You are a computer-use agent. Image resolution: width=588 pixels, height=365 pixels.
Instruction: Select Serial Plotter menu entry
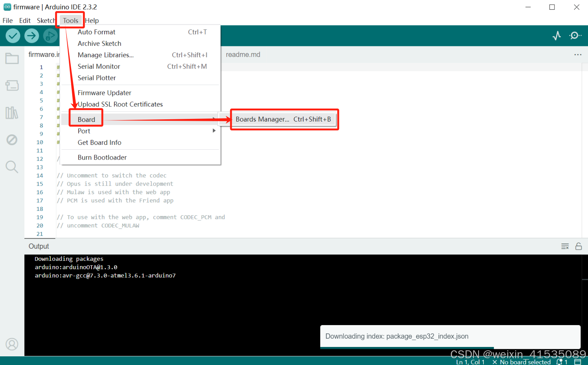140,78
